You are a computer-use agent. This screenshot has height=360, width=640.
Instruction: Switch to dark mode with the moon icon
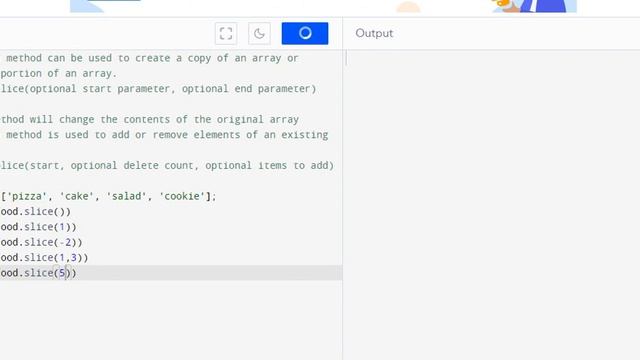click(x=259, y=33)
